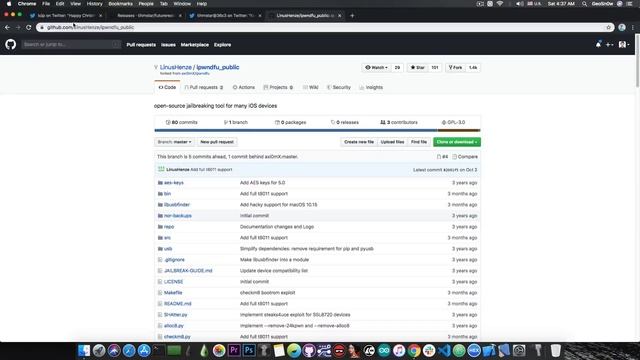Launch Photoshop from the dock
Screen dimensions: 640x360
coord(249,351)
